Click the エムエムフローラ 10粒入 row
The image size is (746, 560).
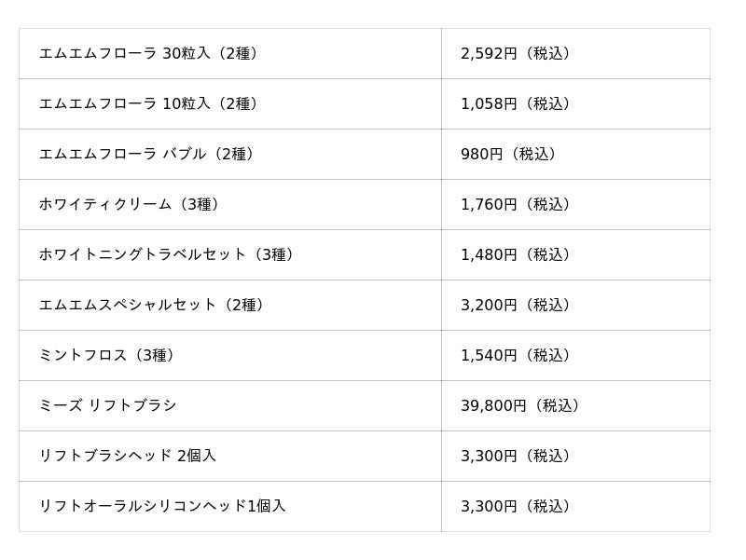[365, 104]
